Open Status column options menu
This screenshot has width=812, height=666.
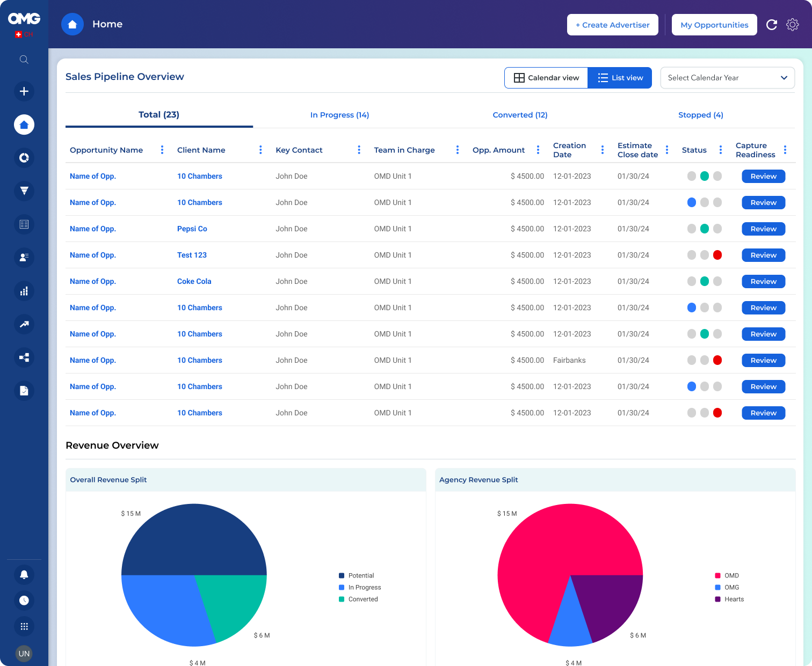pos(721,150)
